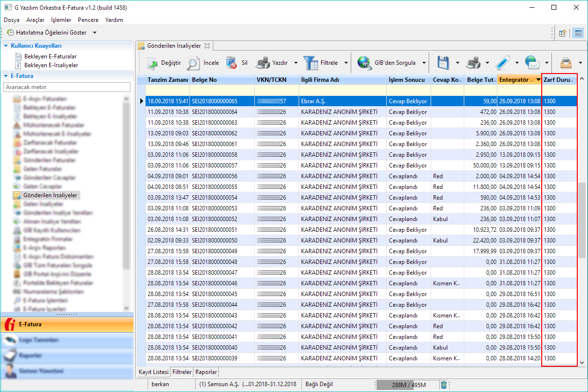Image resolution: width=588 pixels, height=392 pixels.
Task: Switch to the Raporlar bottom tab
Action: [x=206, y=372]
